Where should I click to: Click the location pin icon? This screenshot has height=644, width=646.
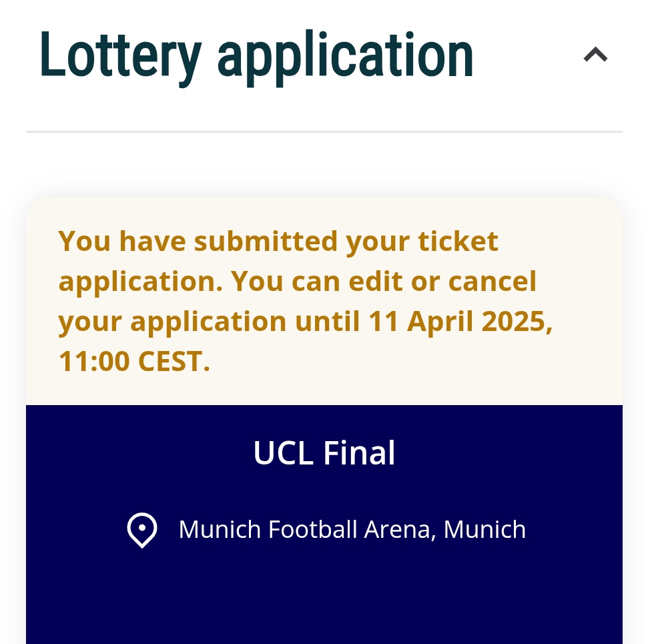point(141,530)
